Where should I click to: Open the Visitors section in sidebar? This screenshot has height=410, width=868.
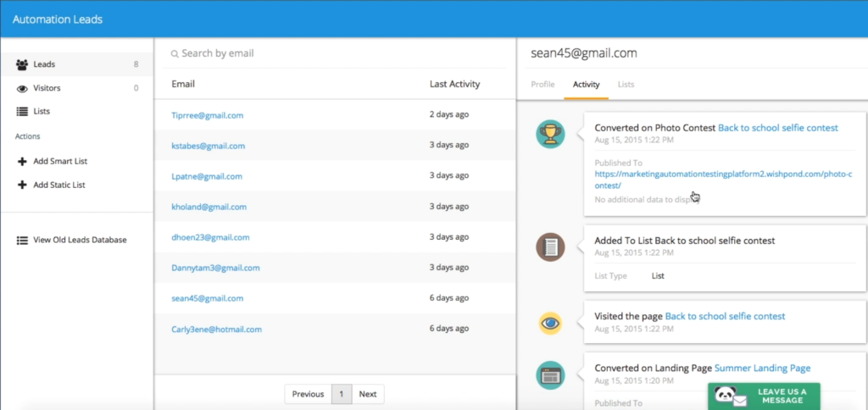pos(77,88)
